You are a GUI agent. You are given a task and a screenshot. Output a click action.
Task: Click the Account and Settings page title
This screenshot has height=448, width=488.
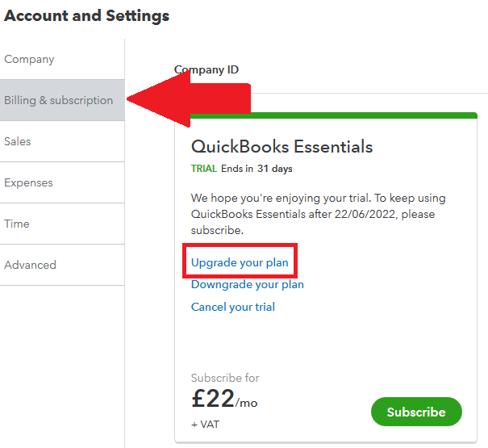click(x=87, y=15)
